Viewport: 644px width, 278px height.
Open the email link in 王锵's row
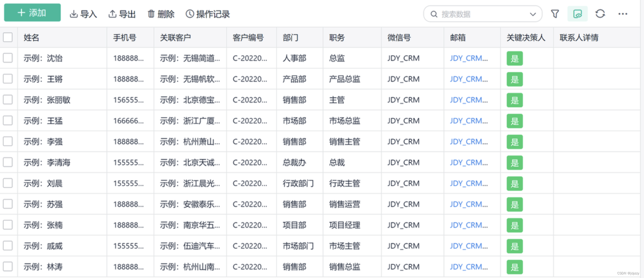(x=469, y=79)
